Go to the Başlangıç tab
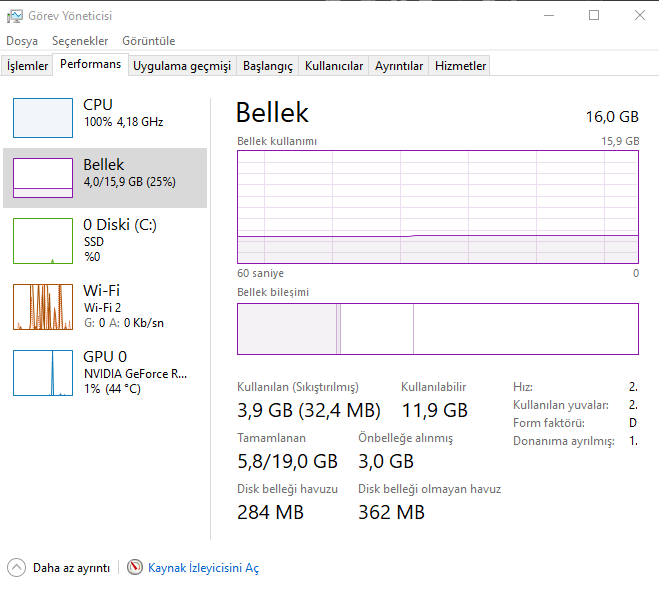This screenshot has width=659, height=589. (x=268, y=66)
